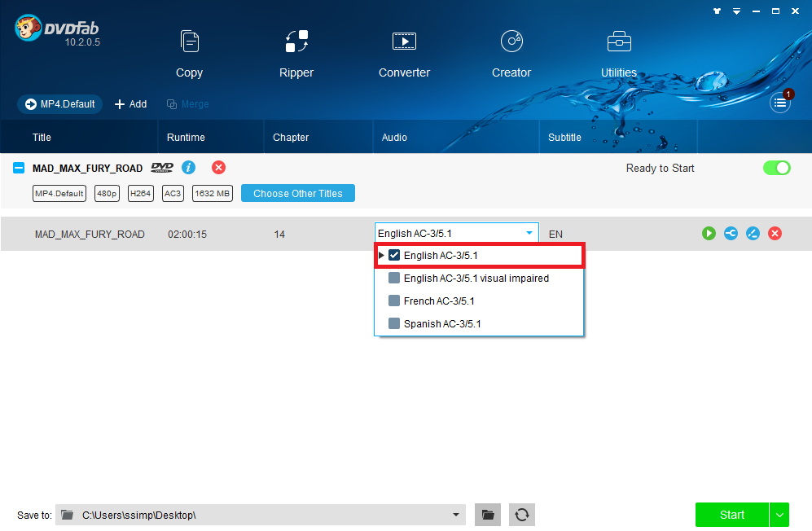Switch to the Ripper module
812x531 pixels.
tap(296, 54)
